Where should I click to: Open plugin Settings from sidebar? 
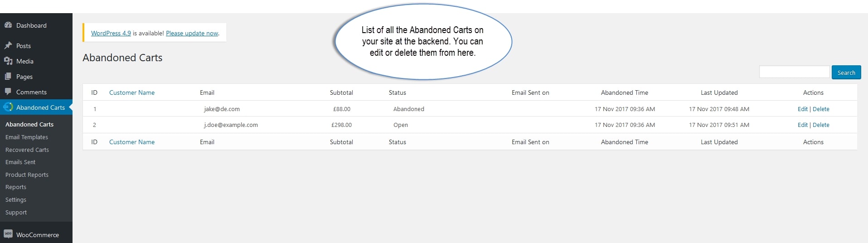(16, 199)
